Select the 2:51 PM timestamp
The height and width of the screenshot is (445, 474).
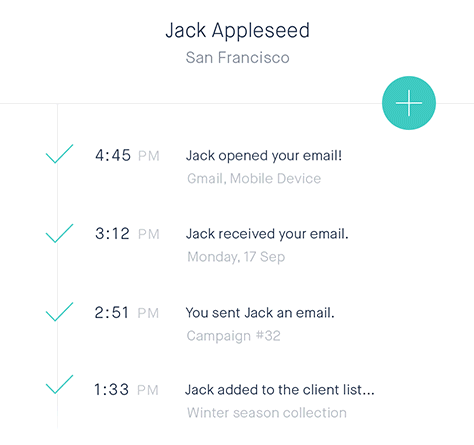127,313
